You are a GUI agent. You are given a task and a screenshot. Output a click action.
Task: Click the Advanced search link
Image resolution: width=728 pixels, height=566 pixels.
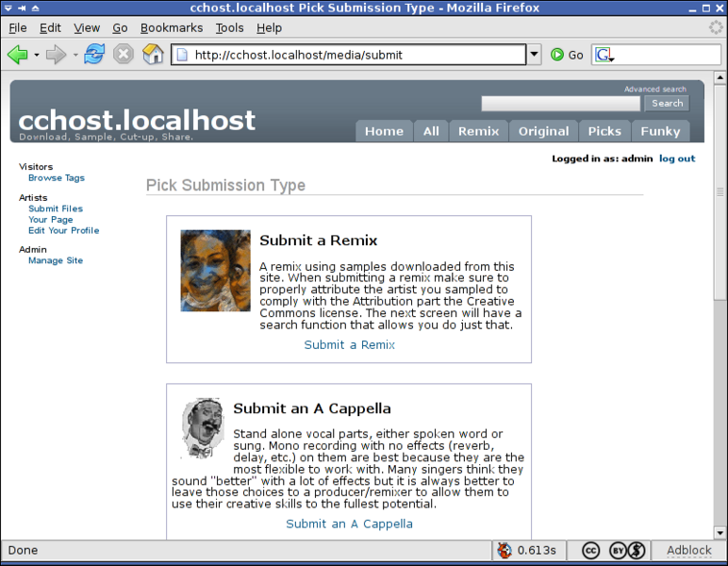[655, 89]
